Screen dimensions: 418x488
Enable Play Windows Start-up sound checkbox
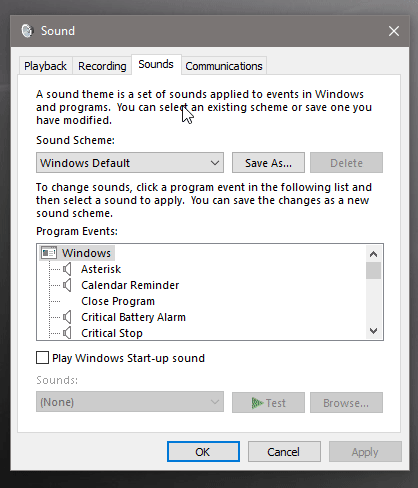pos(42,358)
